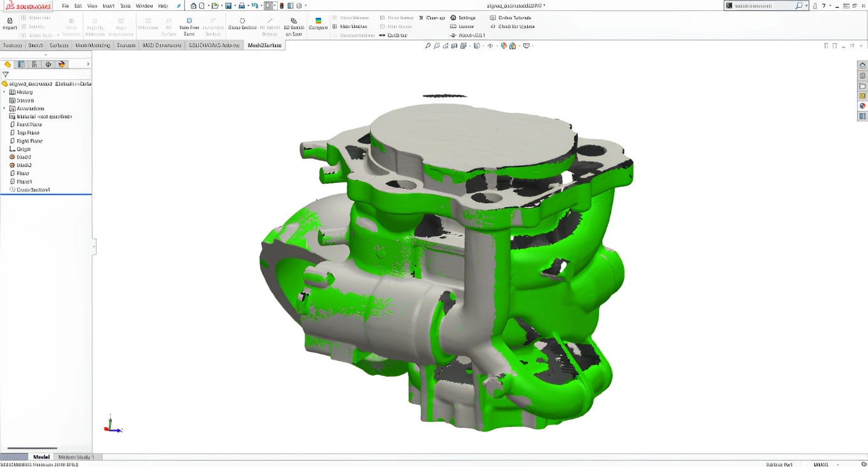Select Cross-Section1 in the feature tree

(29, 190)
